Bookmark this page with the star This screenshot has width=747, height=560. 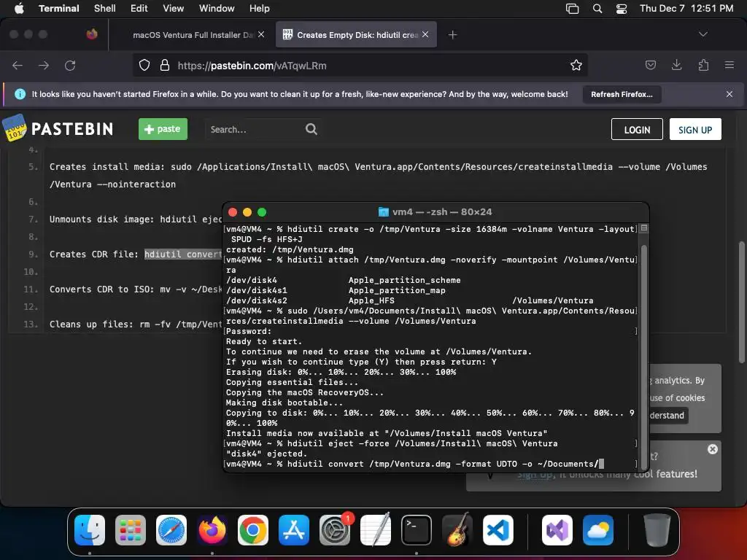[x=576, y=65]
